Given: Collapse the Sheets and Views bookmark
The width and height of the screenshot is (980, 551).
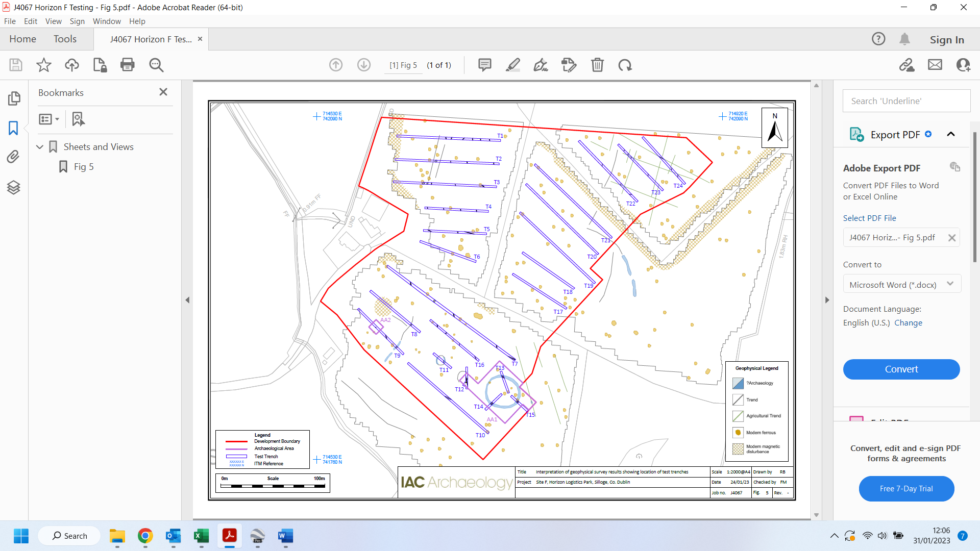Looking at the screenshot, I should 40,147.
